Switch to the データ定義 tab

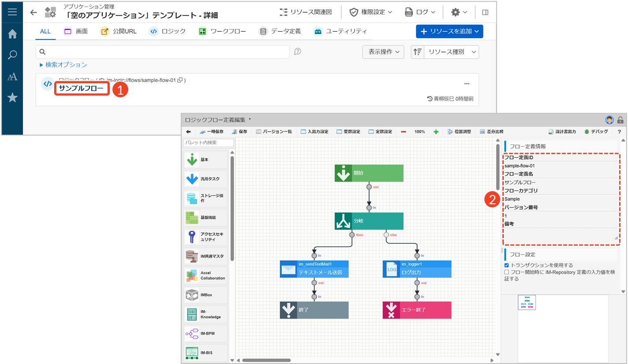tap(280, 31)
